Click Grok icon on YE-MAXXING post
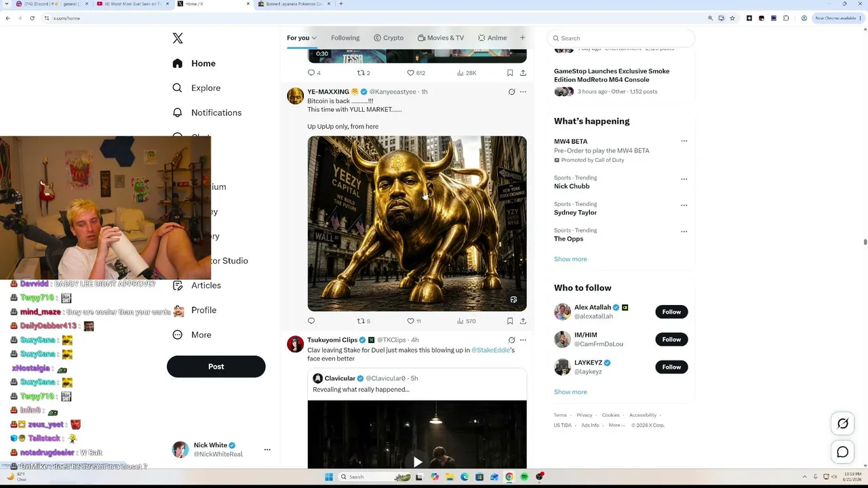 pos(511,91)
